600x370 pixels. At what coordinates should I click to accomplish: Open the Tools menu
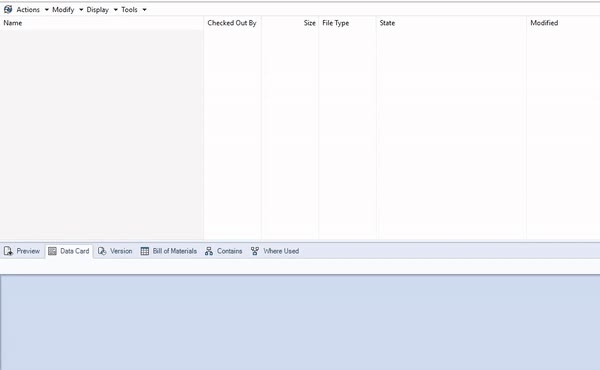(x=129, y=10)
